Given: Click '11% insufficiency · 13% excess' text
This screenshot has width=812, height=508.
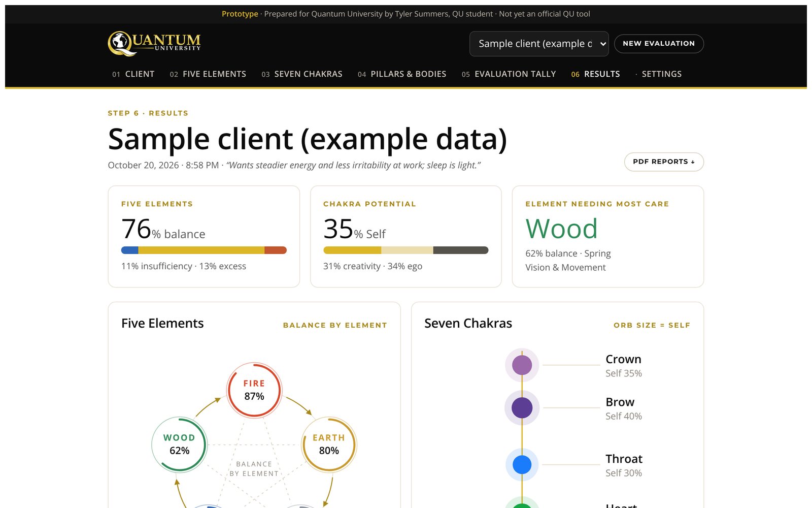Looking at the screenshot, I should (x=184, y=266).
